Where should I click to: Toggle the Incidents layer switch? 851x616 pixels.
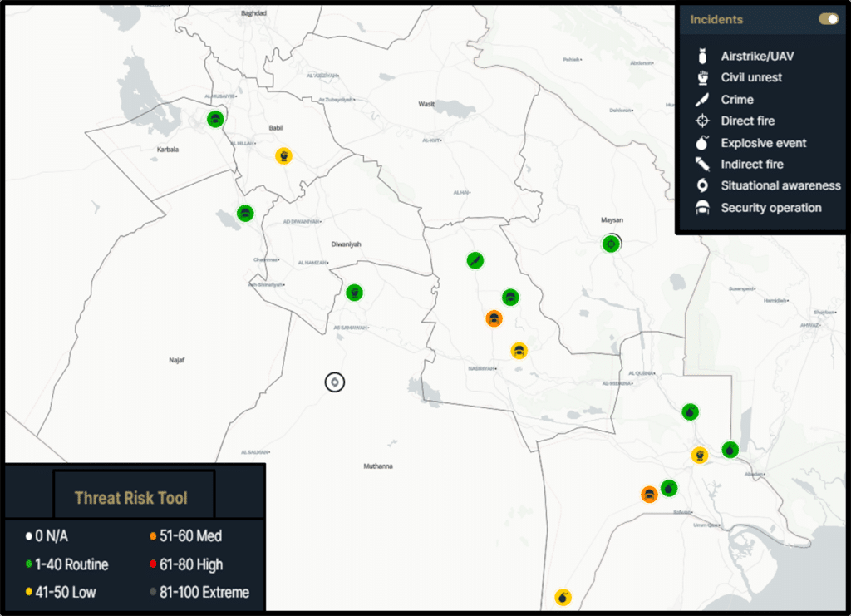828,19
